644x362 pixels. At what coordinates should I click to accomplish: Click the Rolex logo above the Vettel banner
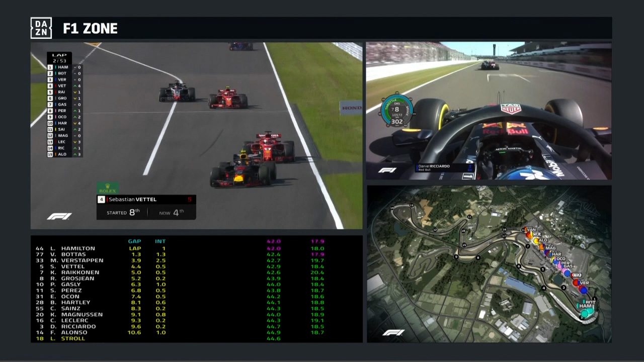tap(107, 188)
